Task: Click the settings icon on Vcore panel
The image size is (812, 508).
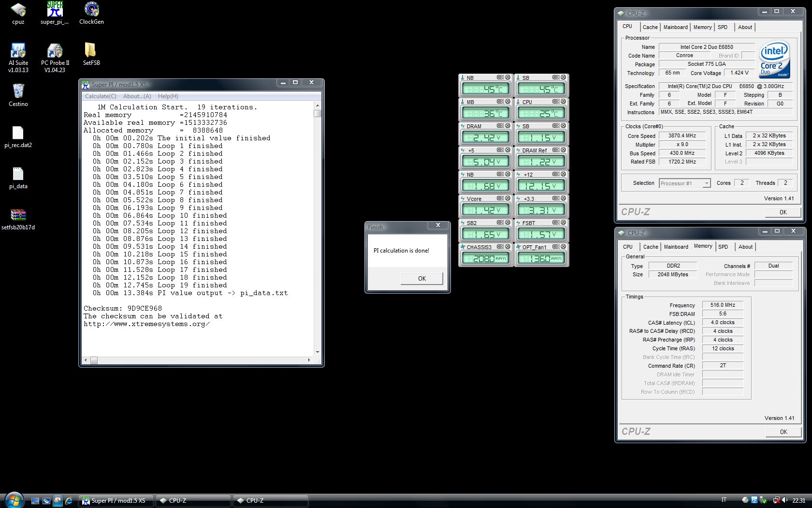Action: pyautogui.click(x=500, y=198)
